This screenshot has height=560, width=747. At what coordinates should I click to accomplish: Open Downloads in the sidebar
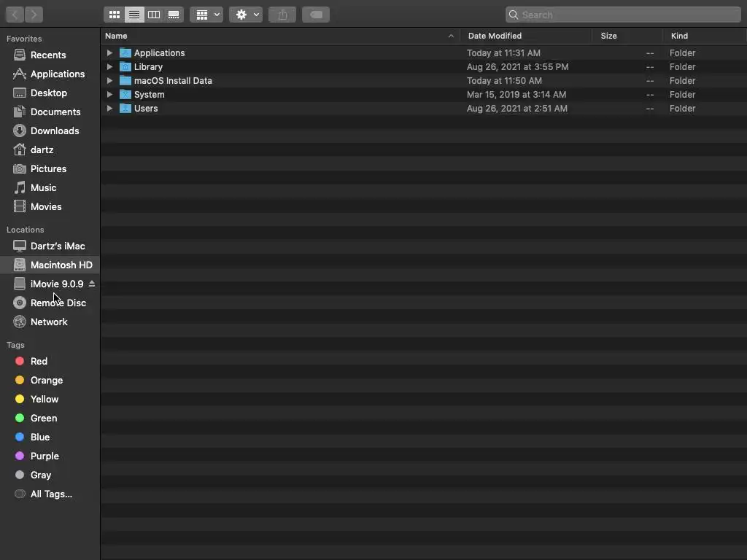tap(50, 131)
